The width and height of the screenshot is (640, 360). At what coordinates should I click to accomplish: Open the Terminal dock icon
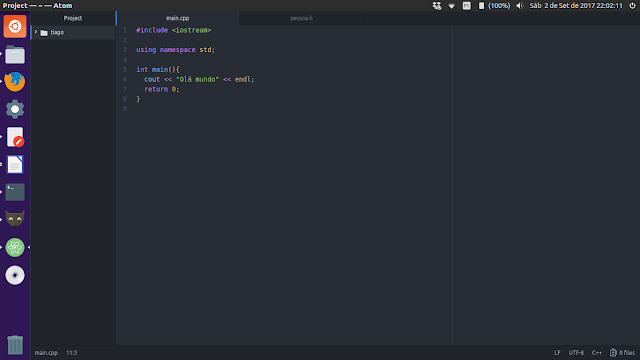[15, 192]
